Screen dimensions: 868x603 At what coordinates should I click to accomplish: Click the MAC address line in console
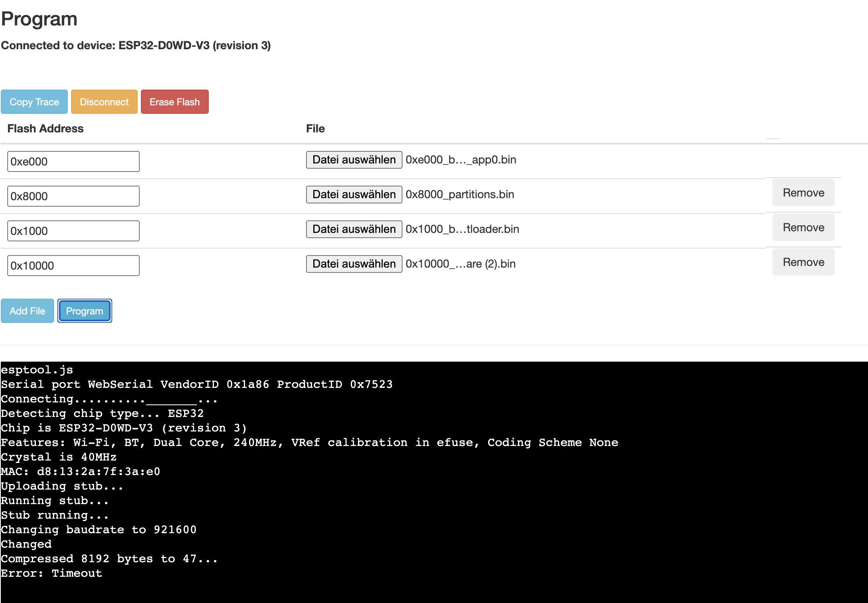click(x=81, y=471)
